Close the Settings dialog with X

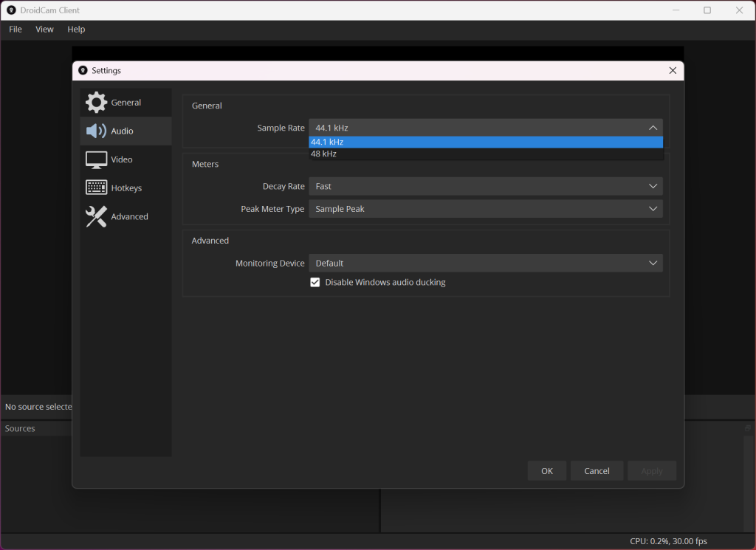point(673,70)
